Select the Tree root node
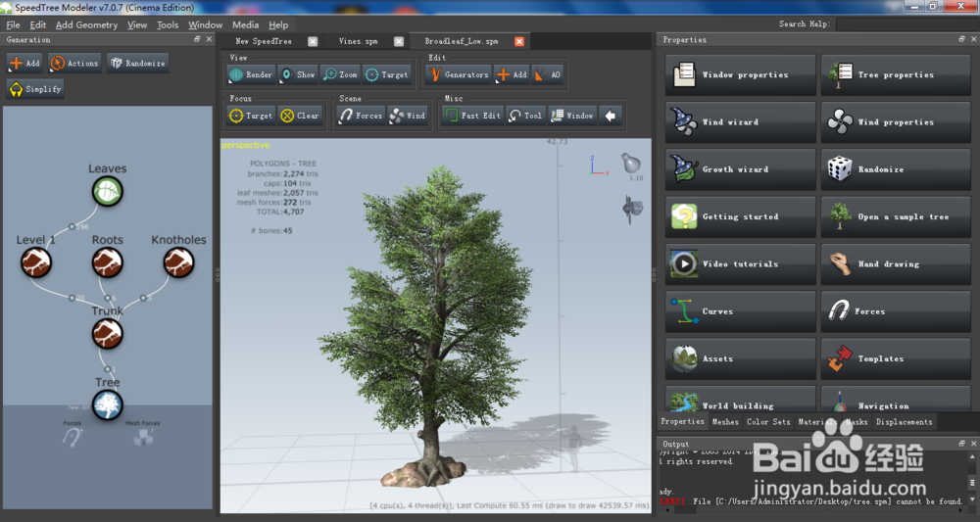The width and height of the screenshot is (980, 522). coord(108,404)
